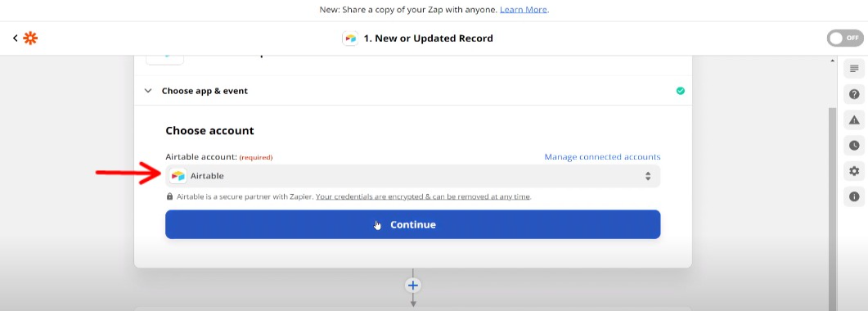Click the Choose account heading
Viewport: 868px width, 311px height.
point(209,131)
